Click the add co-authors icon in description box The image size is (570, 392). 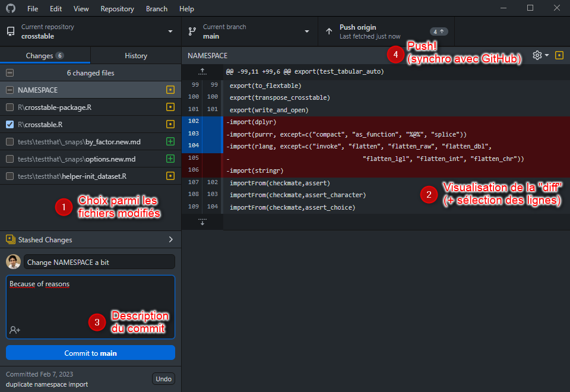pyautogui.click(x=15, y=330)
